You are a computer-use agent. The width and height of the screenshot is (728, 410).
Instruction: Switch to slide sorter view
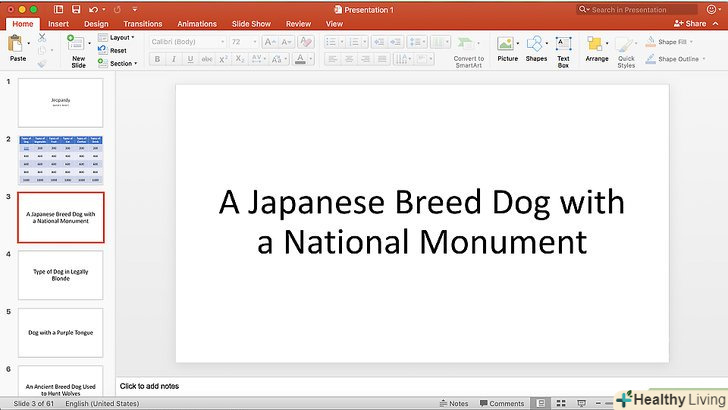pos(560,403)
